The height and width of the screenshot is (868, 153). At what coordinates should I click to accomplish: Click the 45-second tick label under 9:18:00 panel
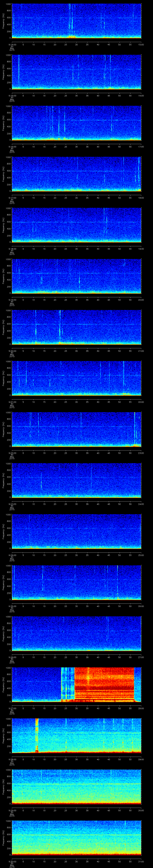(x=109, y=249)
